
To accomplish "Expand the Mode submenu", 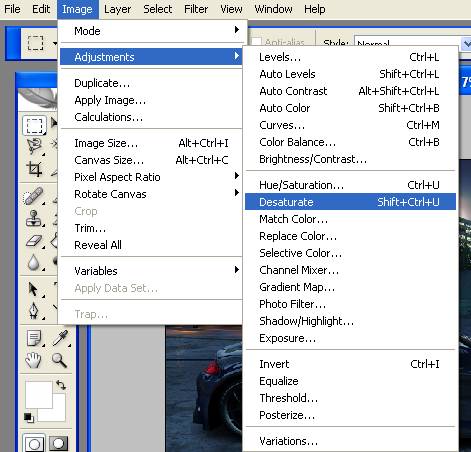I will tap(153, 31).
